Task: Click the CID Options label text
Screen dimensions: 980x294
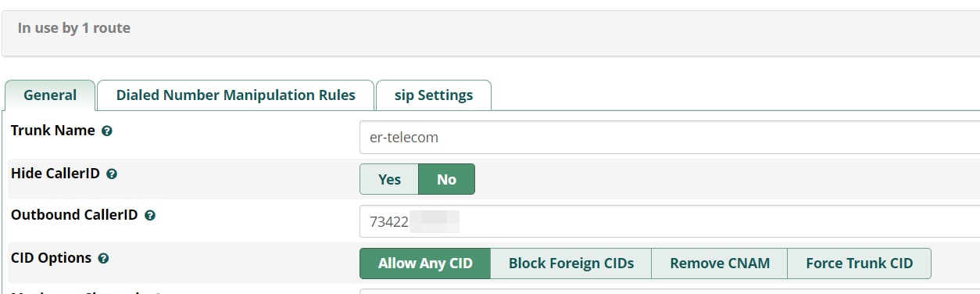Action: [52, 257]
